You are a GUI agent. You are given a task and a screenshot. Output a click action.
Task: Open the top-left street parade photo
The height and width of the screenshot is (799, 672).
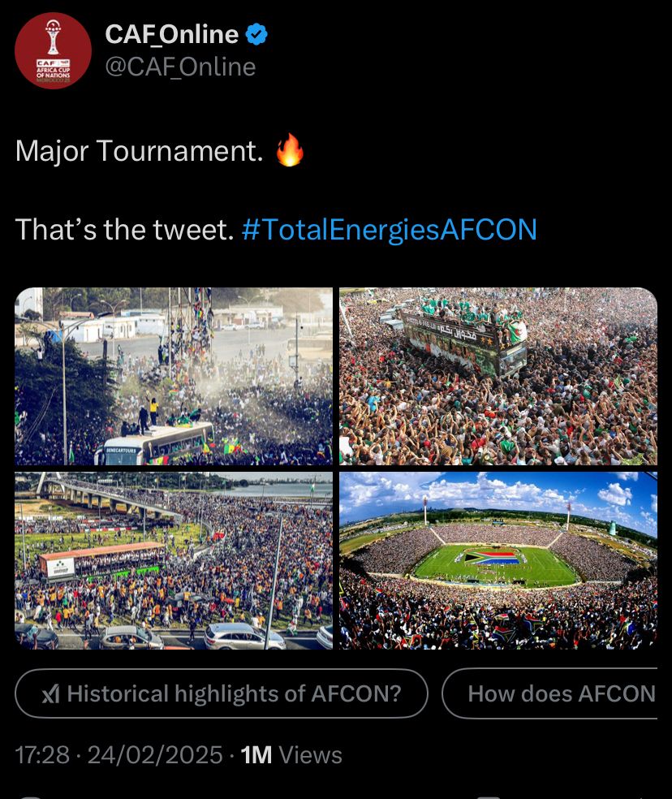(x=174, y=376)
